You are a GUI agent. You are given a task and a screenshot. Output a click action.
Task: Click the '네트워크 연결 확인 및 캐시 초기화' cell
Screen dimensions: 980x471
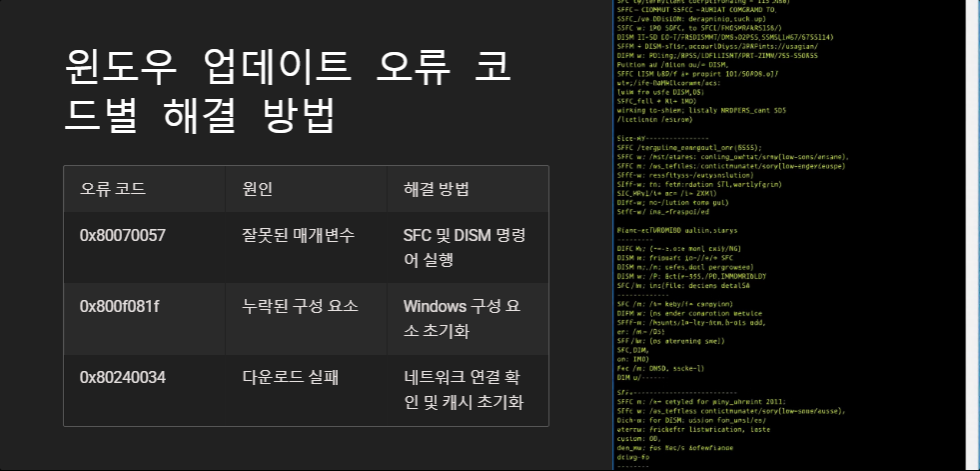coord(468,390)
